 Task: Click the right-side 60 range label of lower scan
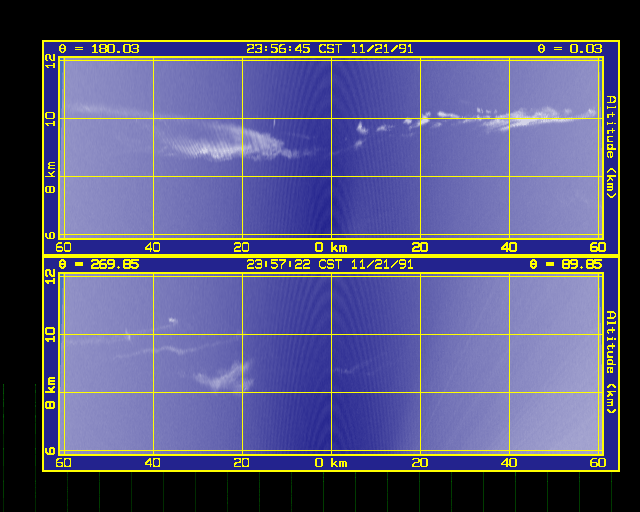coord(598,463)
